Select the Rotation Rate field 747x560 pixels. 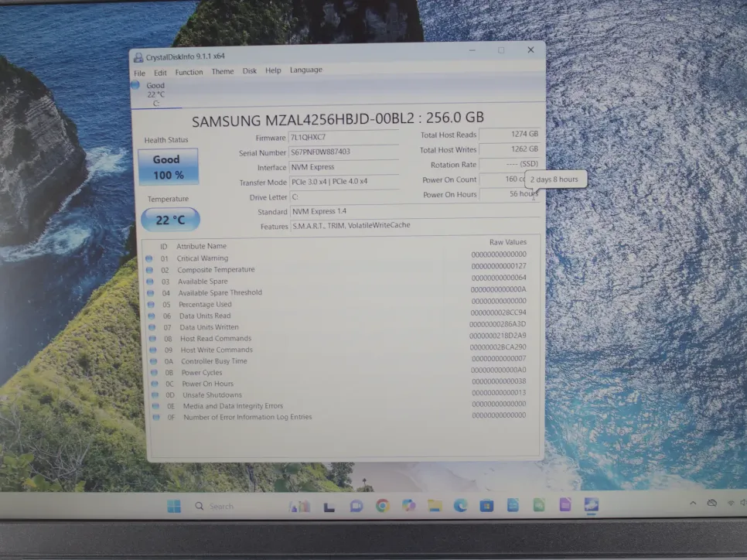(509, 164)
